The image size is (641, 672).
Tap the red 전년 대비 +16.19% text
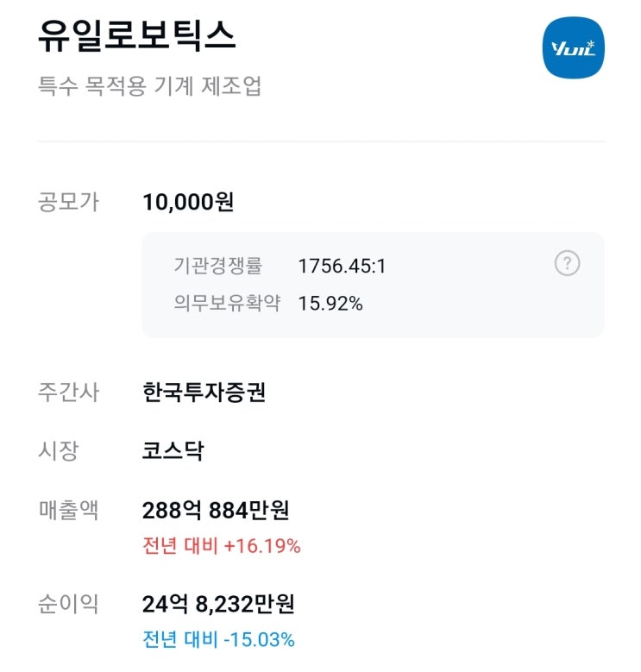click(221, 545)
